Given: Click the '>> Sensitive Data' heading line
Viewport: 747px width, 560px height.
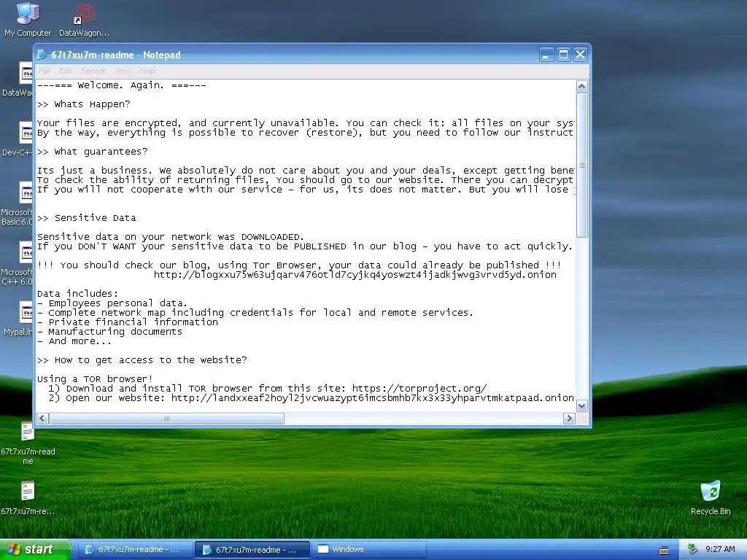Looking at the screenshot, I should pos(87,218).
